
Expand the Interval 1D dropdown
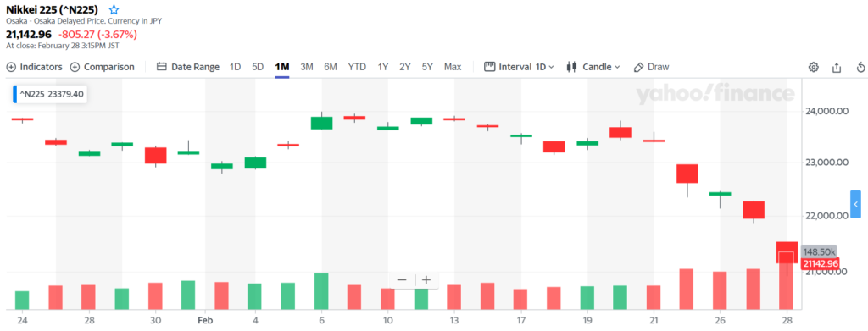point(519,67)
